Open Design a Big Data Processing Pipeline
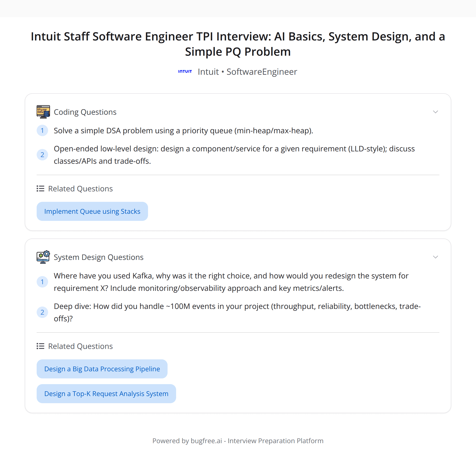 pyautogui.click(x=102, y=369)
